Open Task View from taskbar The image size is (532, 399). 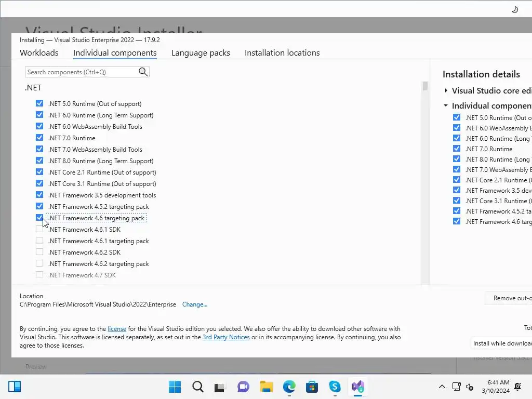[220, 387]
